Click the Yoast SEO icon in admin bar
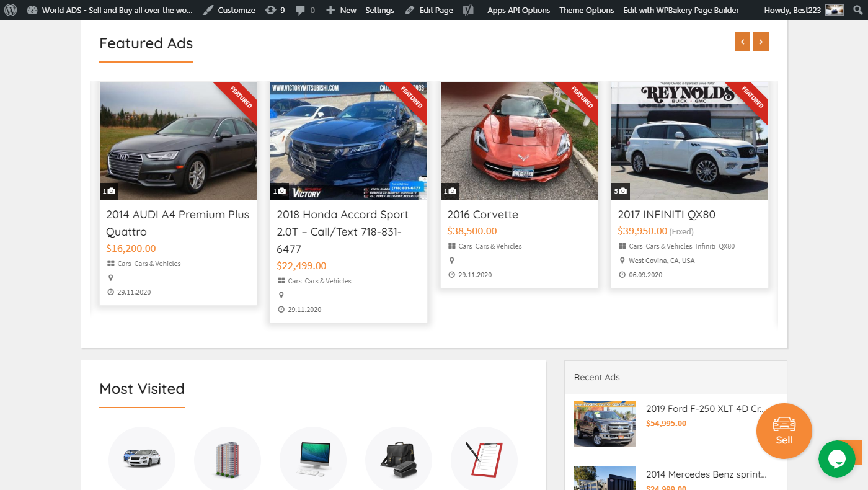 click(468, 10)
